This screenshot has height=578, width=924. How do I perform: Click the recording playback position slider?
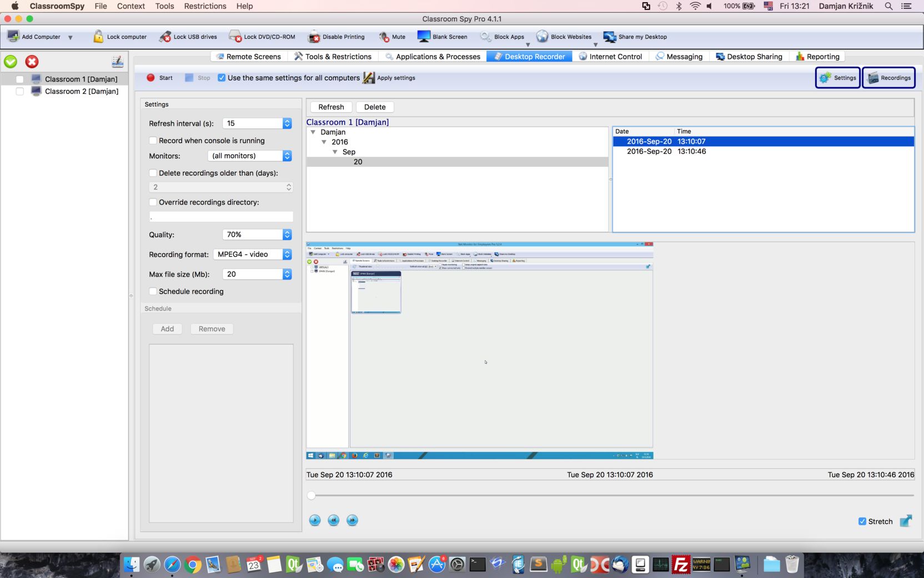pos(611,495)
